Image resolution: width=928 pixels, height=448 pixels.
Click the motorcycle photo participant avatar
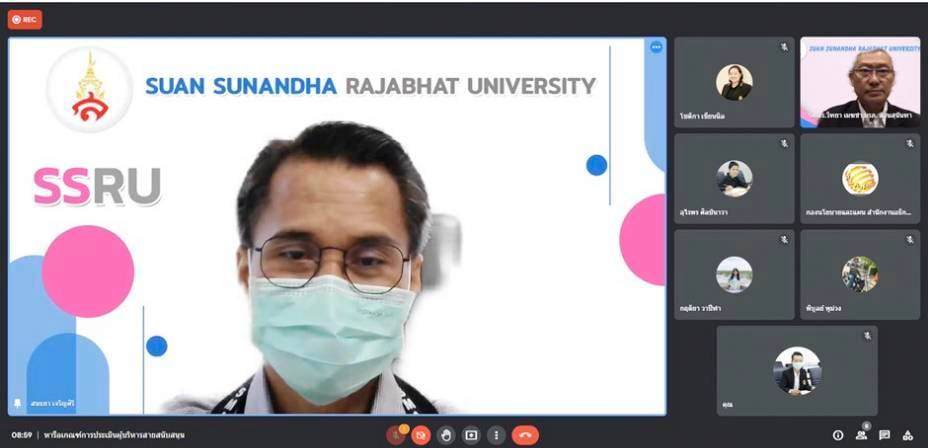pos(859,274)
